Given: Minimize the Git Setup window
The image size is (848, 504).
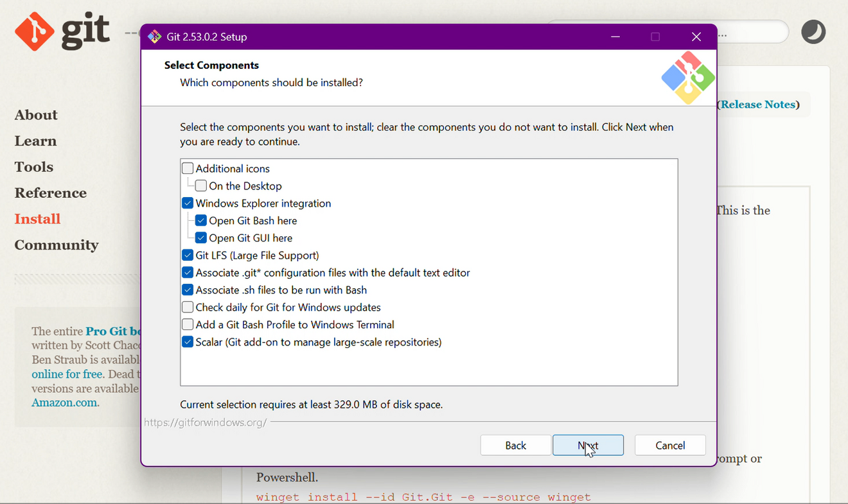Looking at the screenshot, I should pos(615,37).
